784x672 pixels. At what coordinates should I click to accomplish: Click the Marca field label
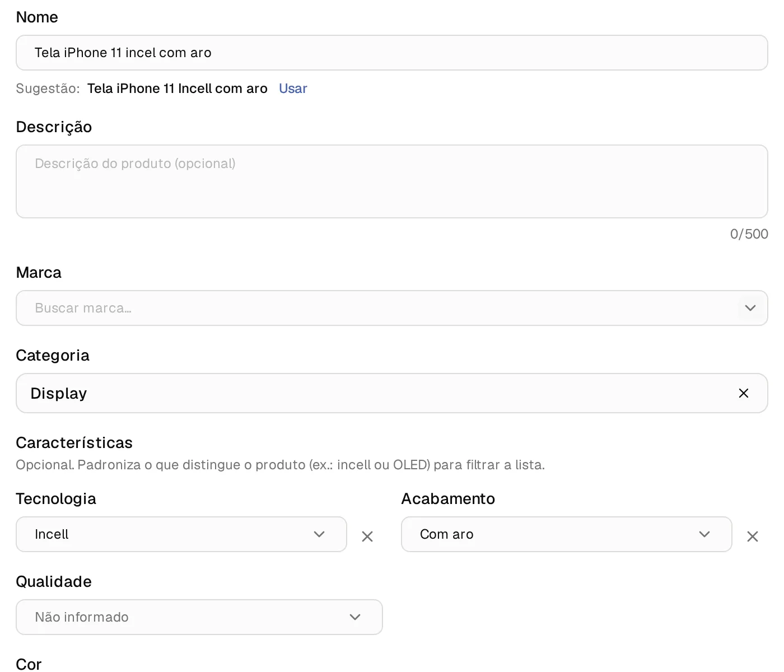click(39, 273)
